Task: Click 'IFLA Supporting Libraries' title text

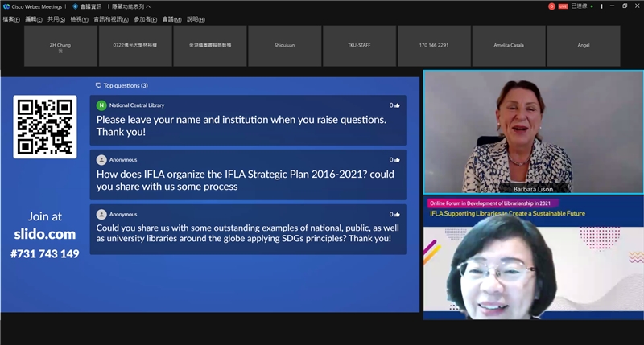Action: tap(508, 213)
